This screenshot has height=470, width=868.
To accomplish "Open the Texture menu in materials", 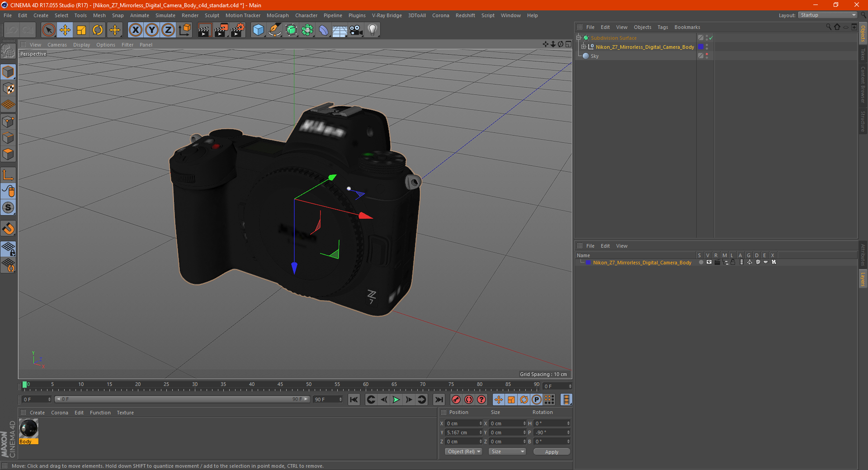I will 125,413.
